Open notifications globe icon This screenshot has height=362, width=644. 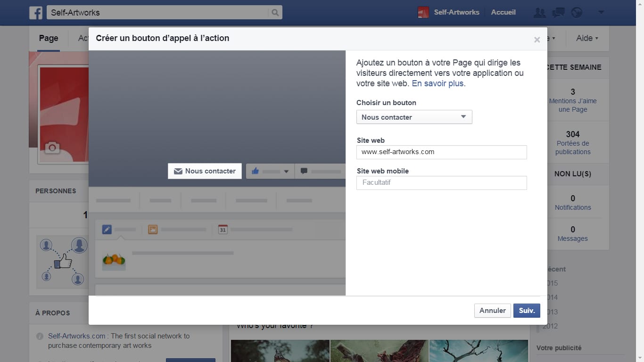577,13
